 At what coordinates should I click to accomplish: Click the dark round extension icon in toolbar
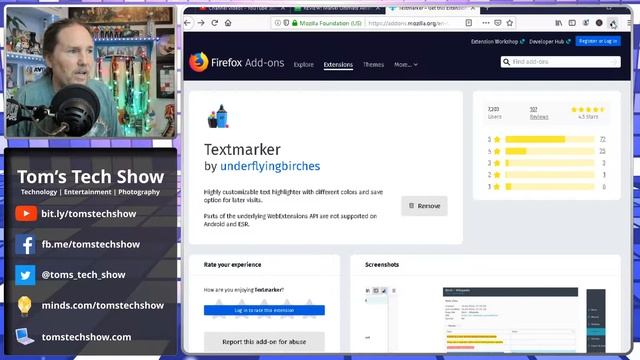599,23
